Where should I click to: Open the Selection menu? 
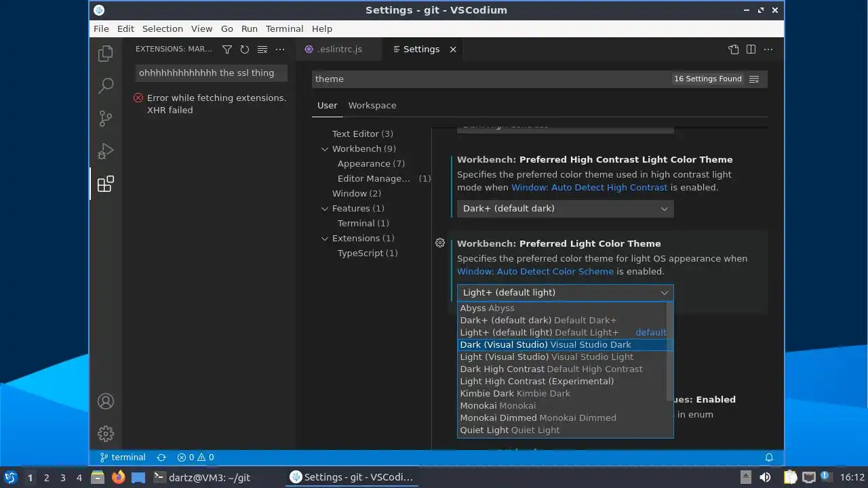[x=162, y=28]
